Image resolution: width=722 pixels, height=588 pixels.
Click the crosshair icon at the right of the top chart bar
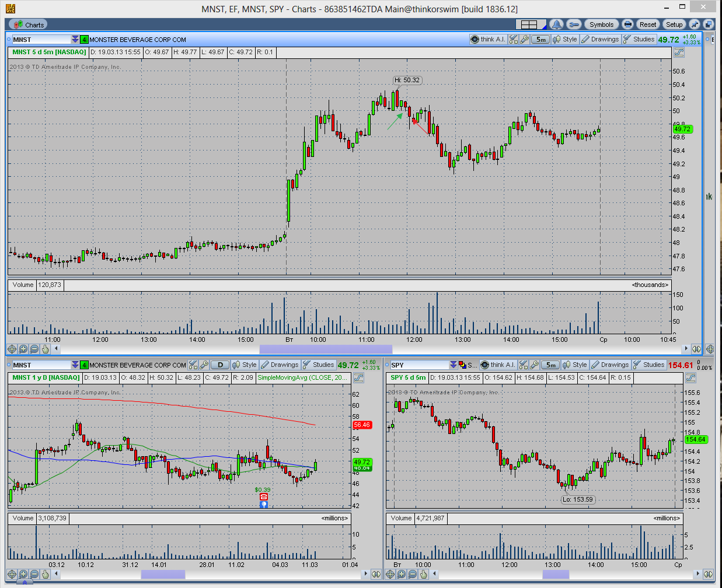point(710,349)
